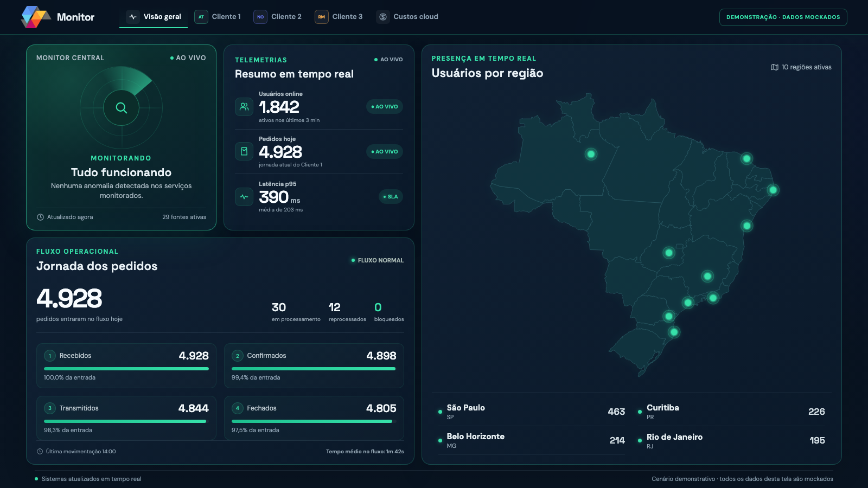
Task: Open the Visão geral tab
Action: point(154,17)
